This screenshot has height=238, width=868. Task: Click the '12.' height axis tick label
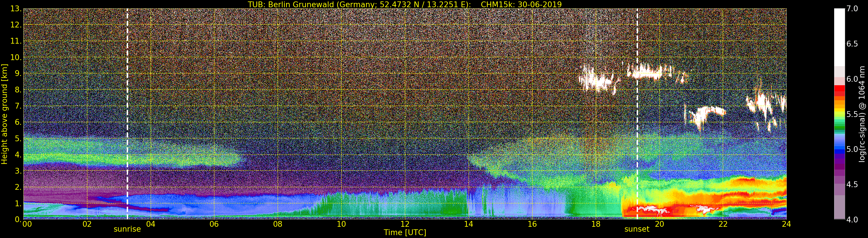tap(16, 25)
